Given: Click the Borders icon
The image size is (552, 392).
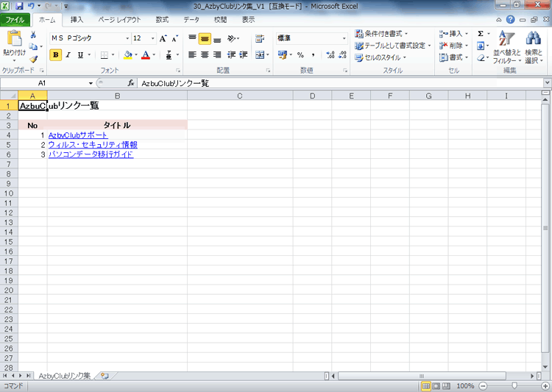Looking at the screenshot, I should (x=105, y=55).
